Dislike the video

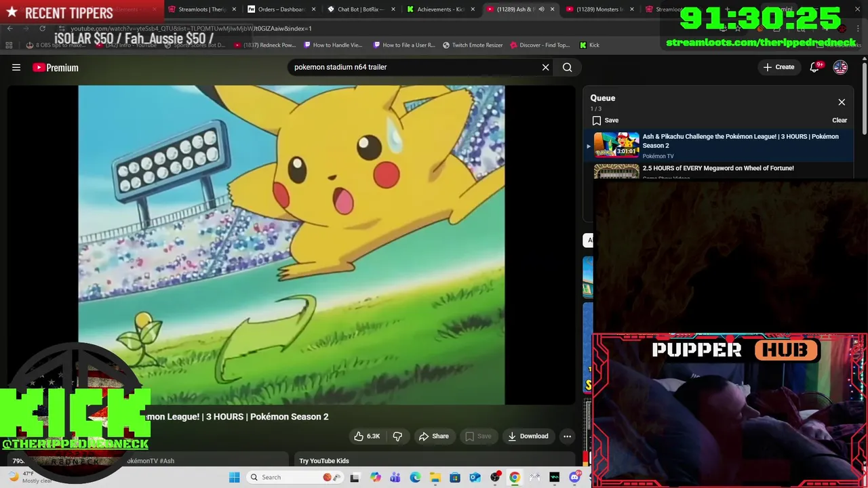398,436
